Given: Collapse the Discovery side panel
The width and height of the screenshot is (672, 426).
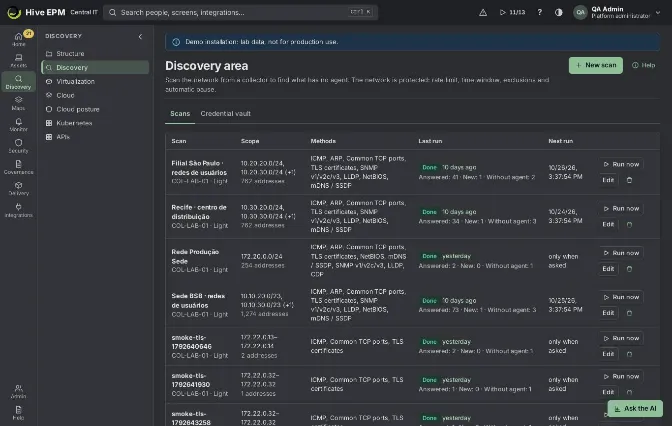Looking at the screenshot, I should coord(140,36).
